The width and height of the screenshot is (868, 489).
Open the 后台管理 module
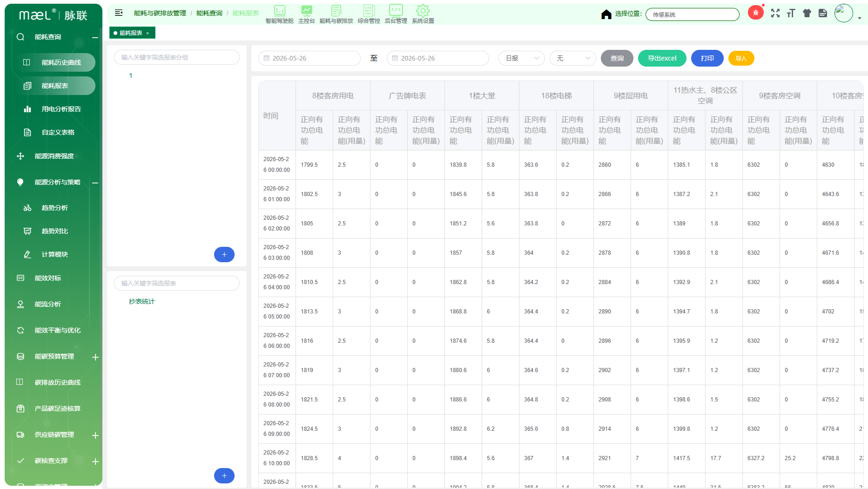(x=396, y=14)
